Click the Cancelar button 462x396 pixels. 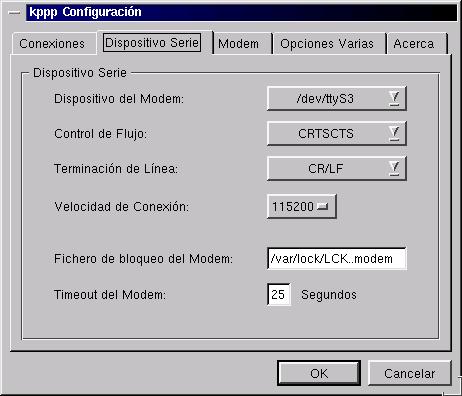tap(410, 373)
